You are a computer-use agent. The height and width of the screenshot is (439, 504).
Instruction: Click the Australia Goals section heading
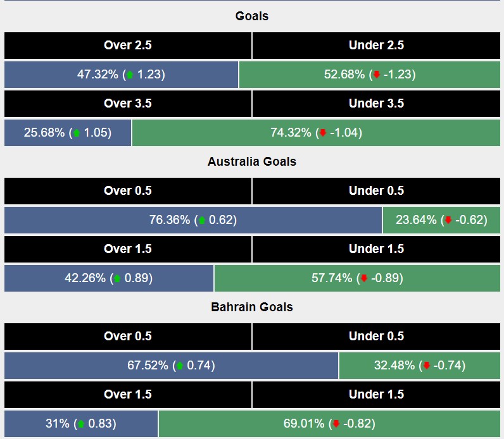(x=252, y=161)
